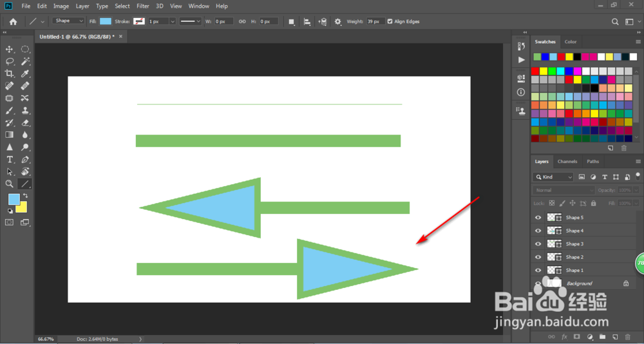Open path arrangement options
The height and width of the screenshot is (344, 644).
click(323, 22)
